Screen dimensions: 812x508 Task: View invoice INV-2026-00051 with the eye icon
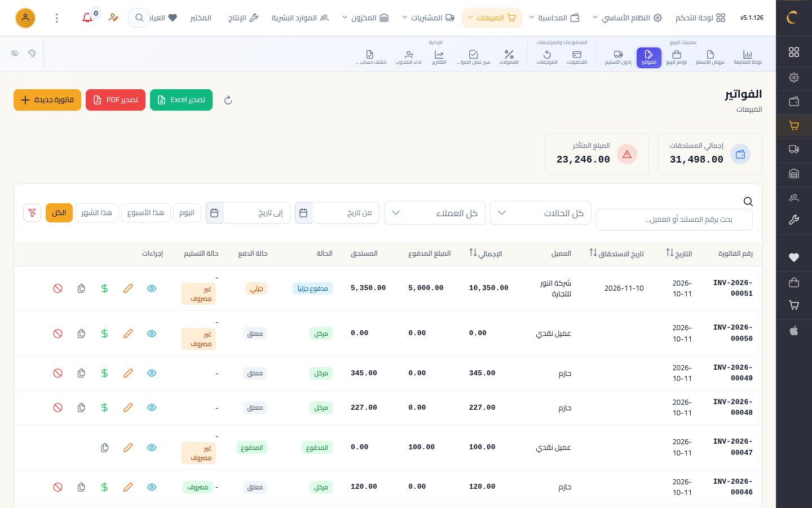pos(152,288)
